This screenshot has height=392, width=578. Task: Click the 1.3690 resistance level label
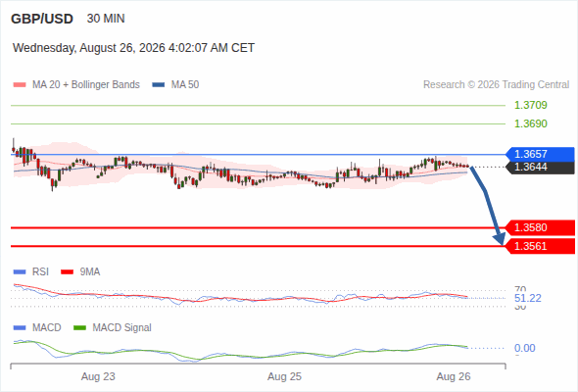[x=530, y=123]
